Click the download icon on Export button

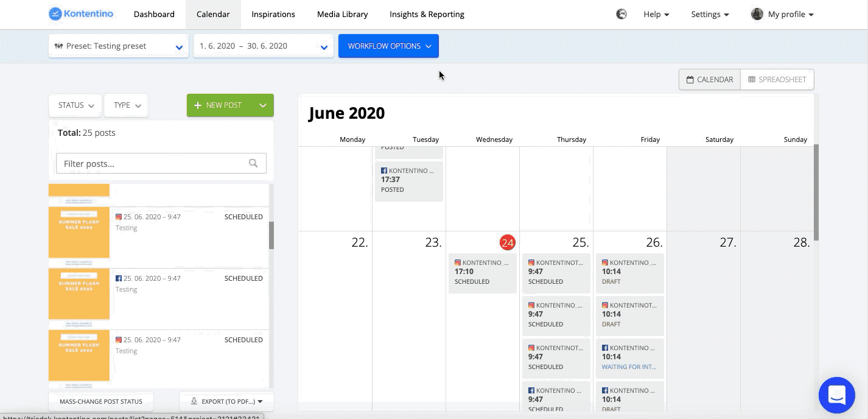[194, 401]
